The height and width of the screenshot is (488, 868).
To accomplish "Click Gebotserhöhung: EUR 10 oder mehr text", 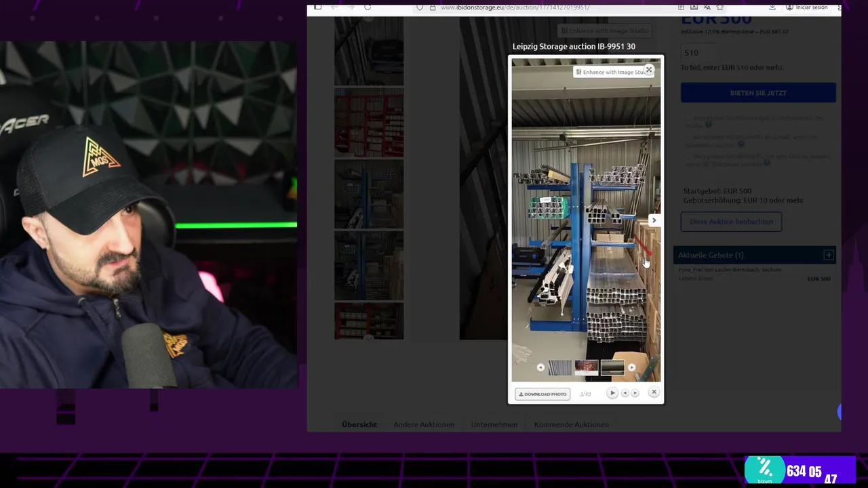I will pos(743,201).
